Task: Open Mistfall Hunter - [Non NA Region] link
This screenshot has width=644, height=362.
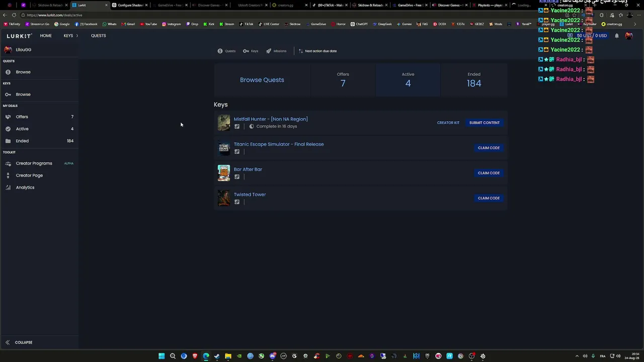Action: click(271, 119)
